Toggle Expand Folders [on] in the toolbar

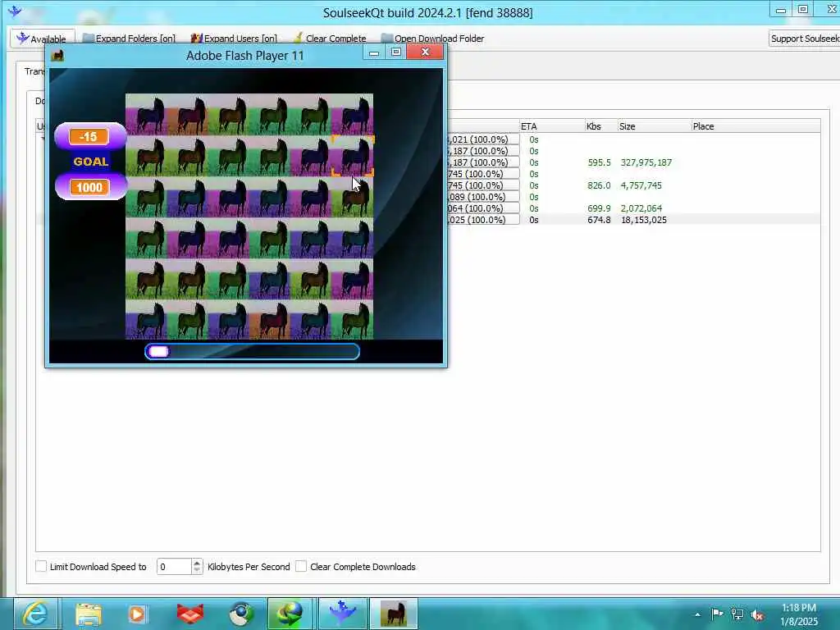click(129, 39)
